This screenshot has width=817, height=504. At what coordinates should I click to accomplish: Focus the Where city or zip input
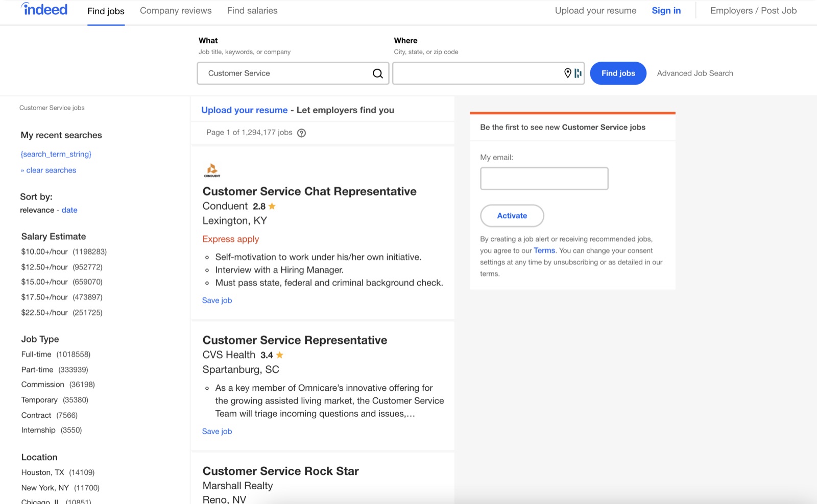(x=488, y=73)
